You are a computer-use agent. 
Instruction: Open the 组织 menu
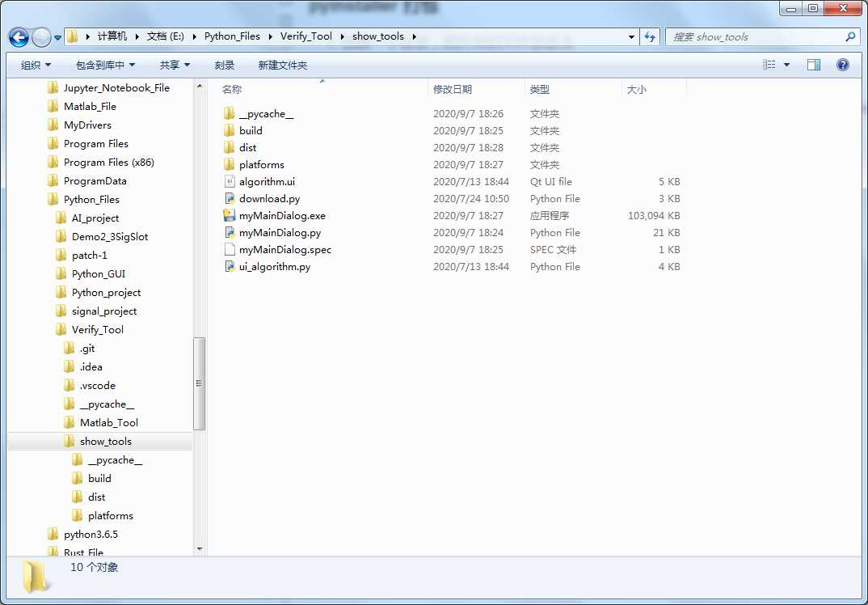coord(36,66)
